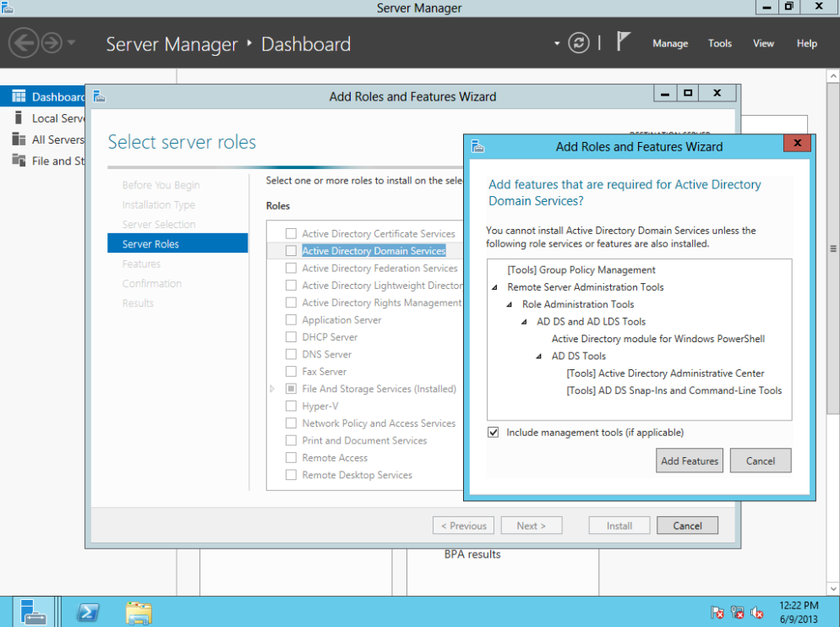The image size is (840, 627).
Task: Collapse AD DS and AD LDS Tools node
Action: tap(524, 322)
